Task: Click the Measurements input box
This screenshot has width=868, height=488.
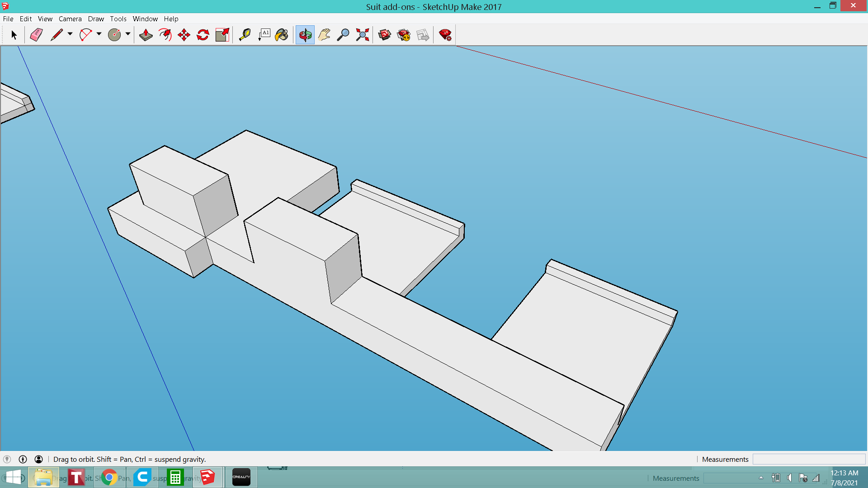Action: [809, 459]
